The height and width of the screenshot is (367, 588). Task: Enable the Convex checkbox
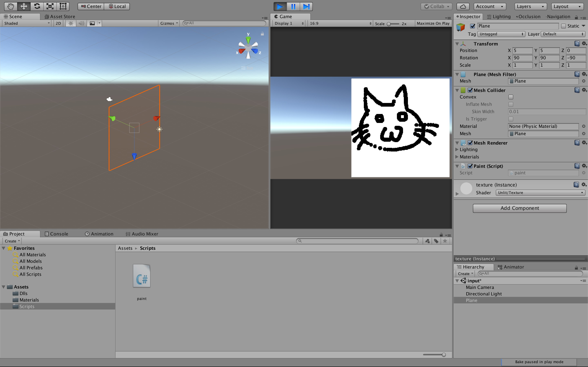[x=511, y=97]
